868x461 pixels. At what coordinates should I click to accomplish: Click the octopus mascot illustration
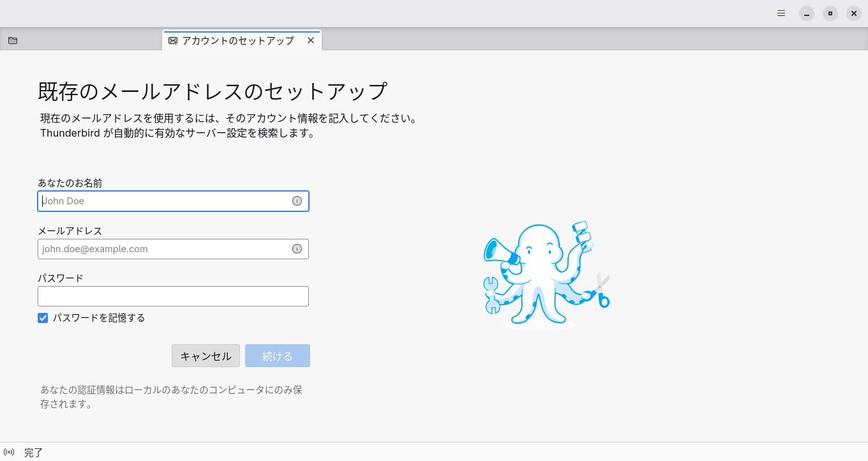546,274
